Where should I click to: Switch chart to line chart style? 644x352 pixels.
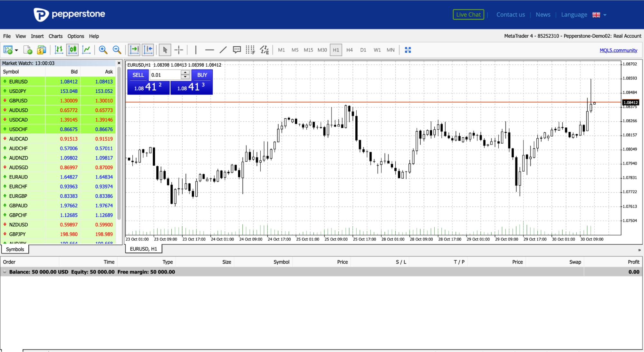click(86, 50)
